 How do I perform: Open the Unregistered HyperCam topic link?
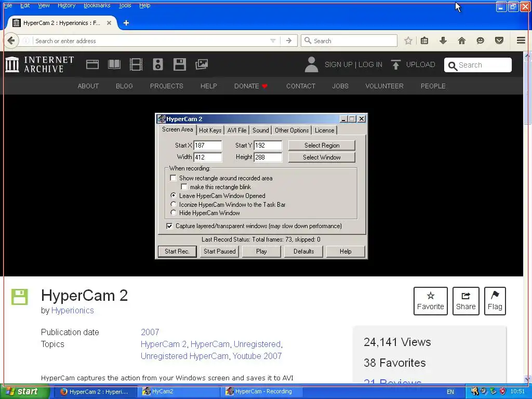coord(184,356)
